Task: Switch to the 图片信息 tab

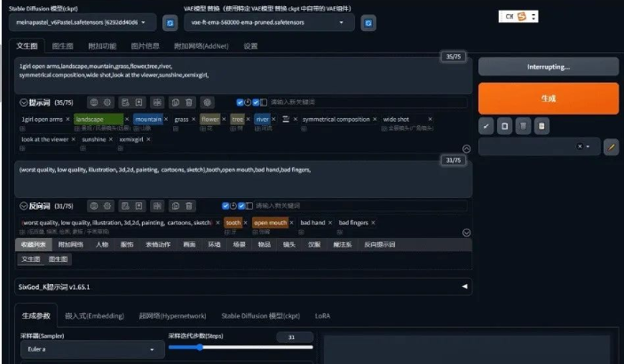Action: tap(146, 46)
